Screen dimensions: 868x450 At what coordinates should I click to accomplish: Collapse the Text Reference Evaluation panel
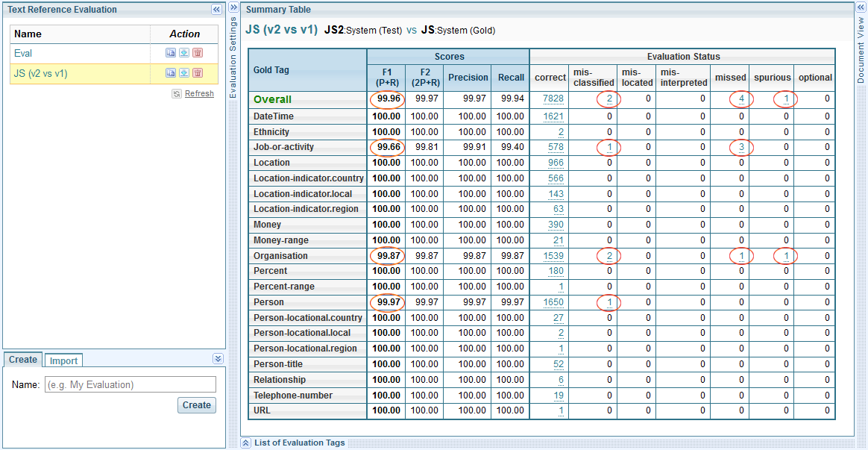[x=216, y=10]
